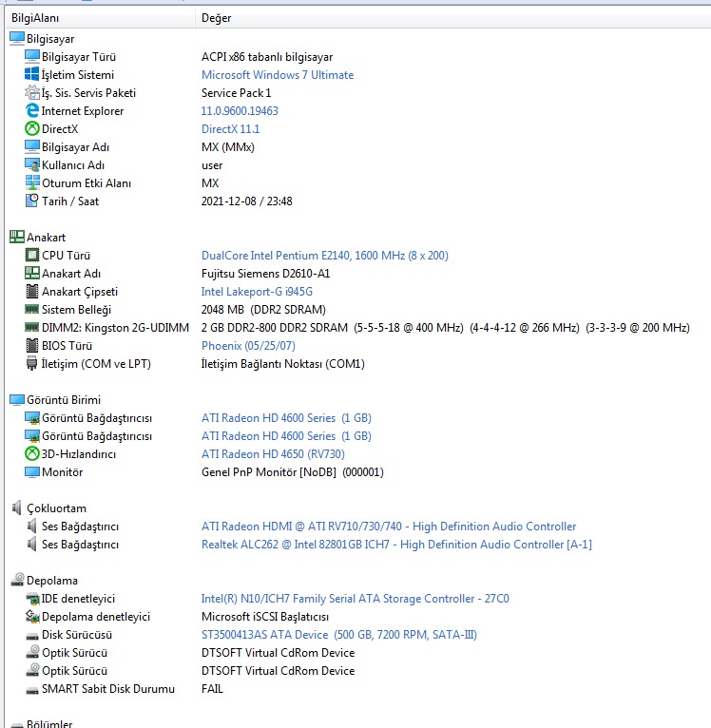Open the DirectX 11.1 link
The image size is (711, 728).
(x=230, y=129)
